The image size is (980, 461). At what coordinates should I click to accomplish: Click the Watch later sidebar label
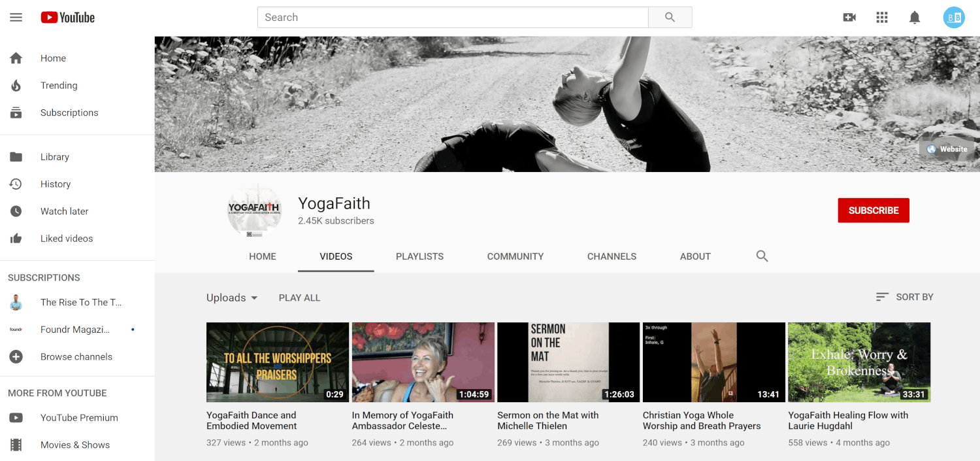click(64, 211)
